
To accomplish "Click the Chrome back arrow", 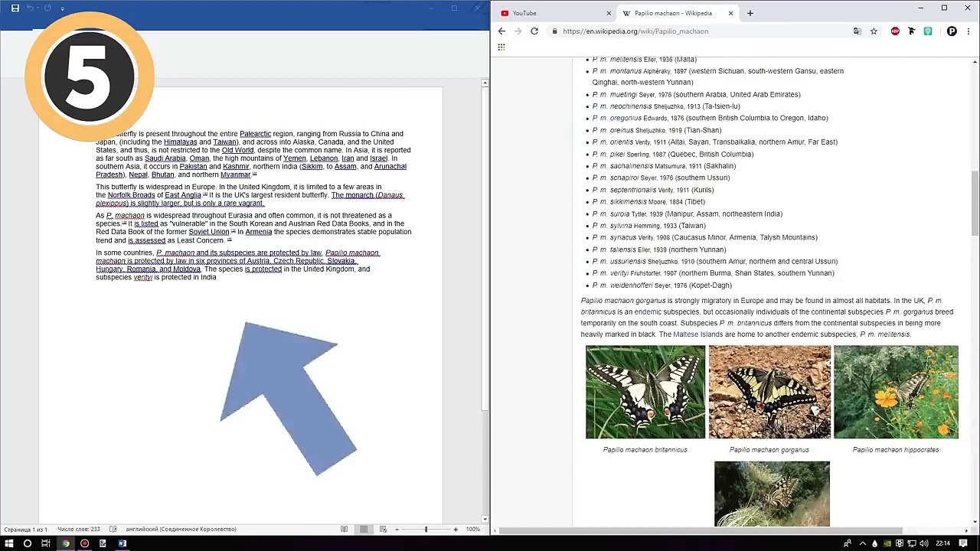I will (501, 31).
